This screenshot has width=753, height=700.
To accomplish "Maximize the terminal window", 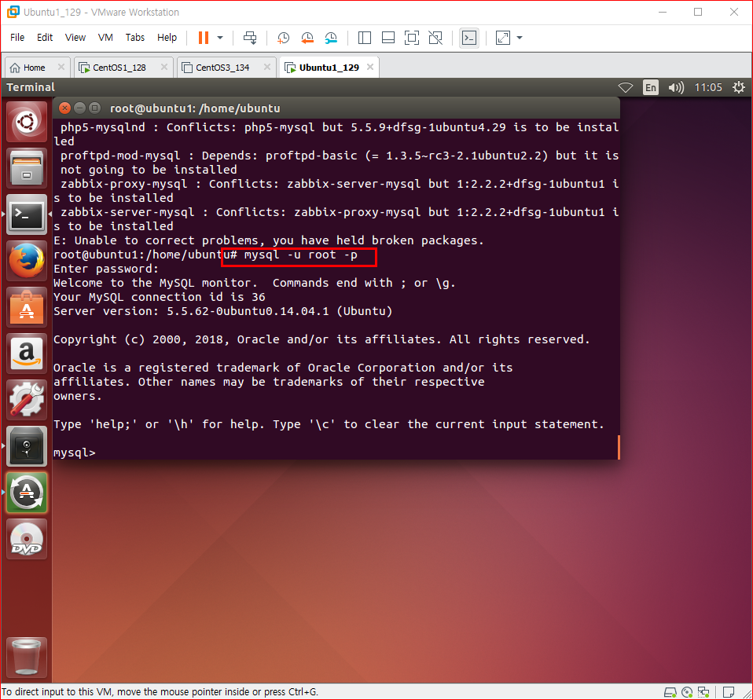I will pos(94,108).
